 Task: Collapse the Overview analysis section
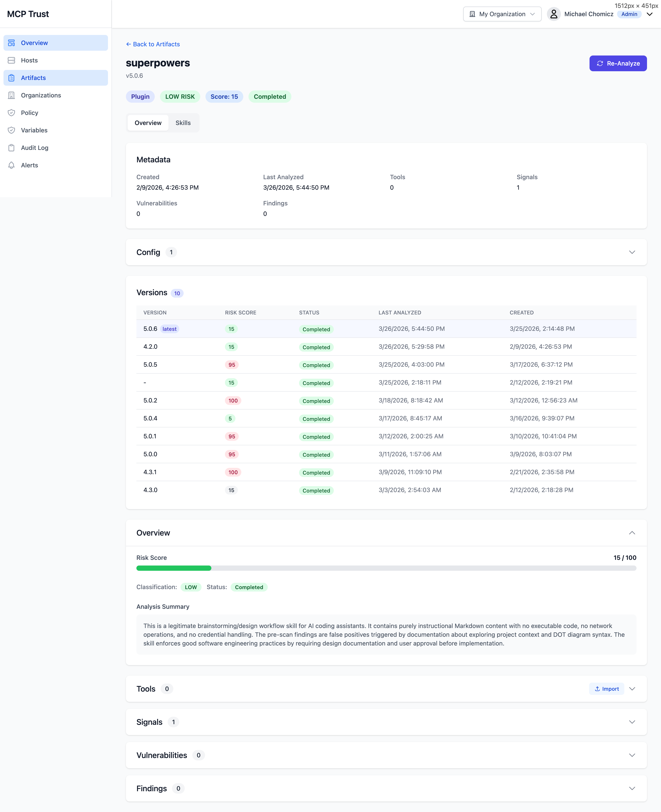632,533
